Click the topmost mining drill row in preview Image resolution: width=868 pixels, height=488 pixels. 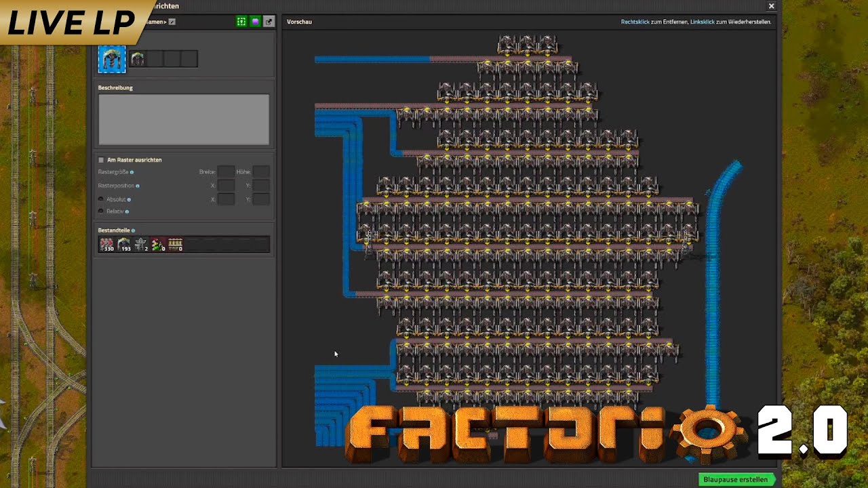pos(528,45)
